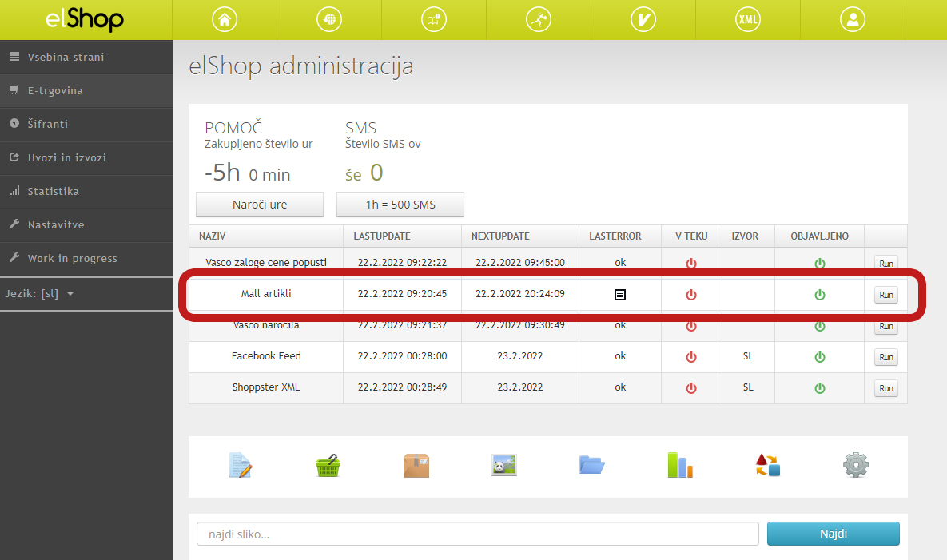The height and width of the screenshot is (560, 947).
Task: Open Uvozi in izvozi sidebar menu
Action: (x=86, y=157)
